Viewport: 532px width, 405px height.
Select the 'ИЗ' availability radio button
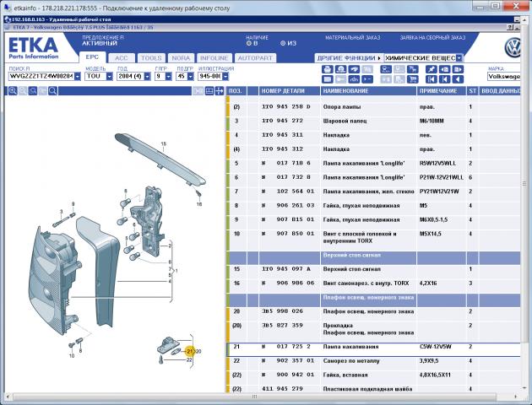point(283,43)
